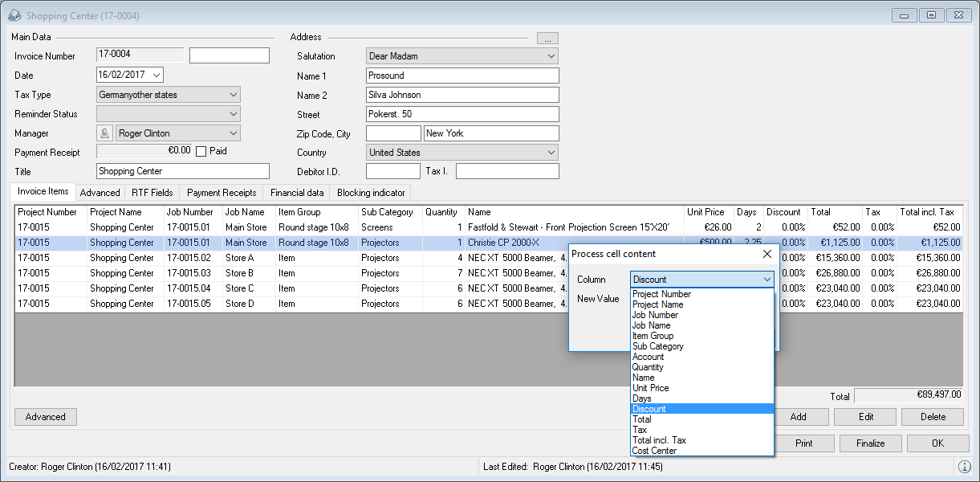Screen dimensions: 980x482
Task: Click the info icon in the status bar
Action: [x=964, y=467]
